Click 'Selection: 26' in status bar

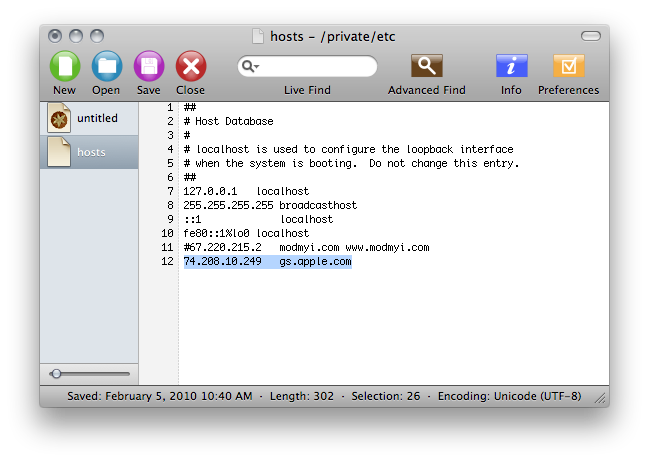[386, 396]
